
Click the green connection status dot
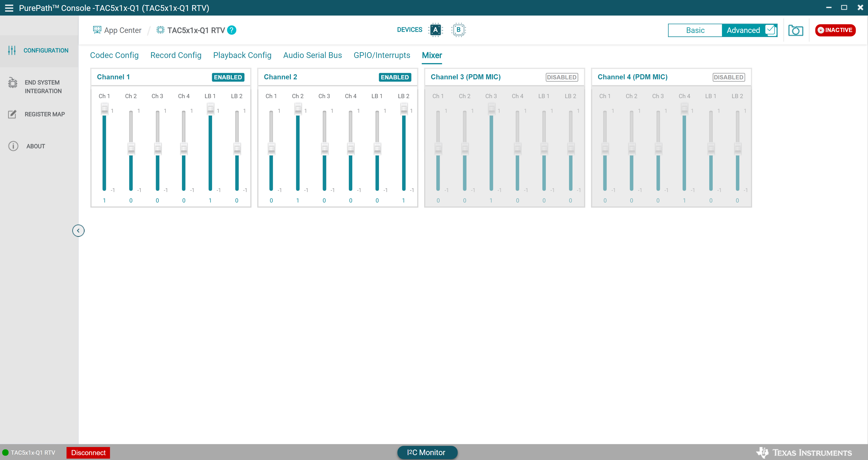[x=5, y=453]
